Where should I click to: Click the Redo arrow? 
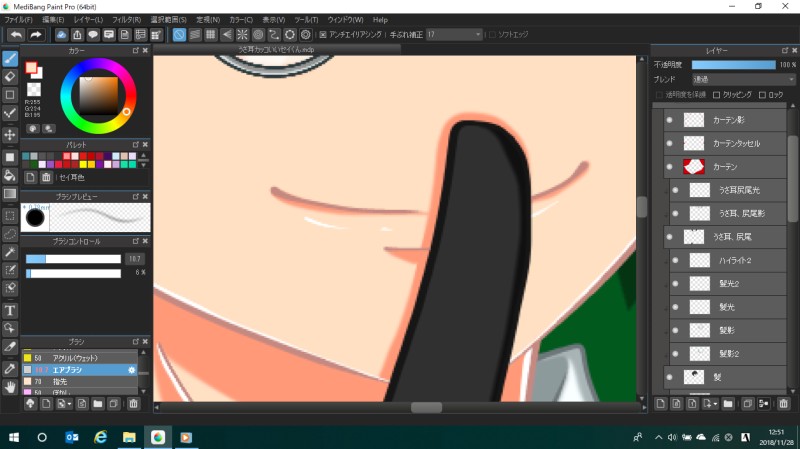[36, 35]
